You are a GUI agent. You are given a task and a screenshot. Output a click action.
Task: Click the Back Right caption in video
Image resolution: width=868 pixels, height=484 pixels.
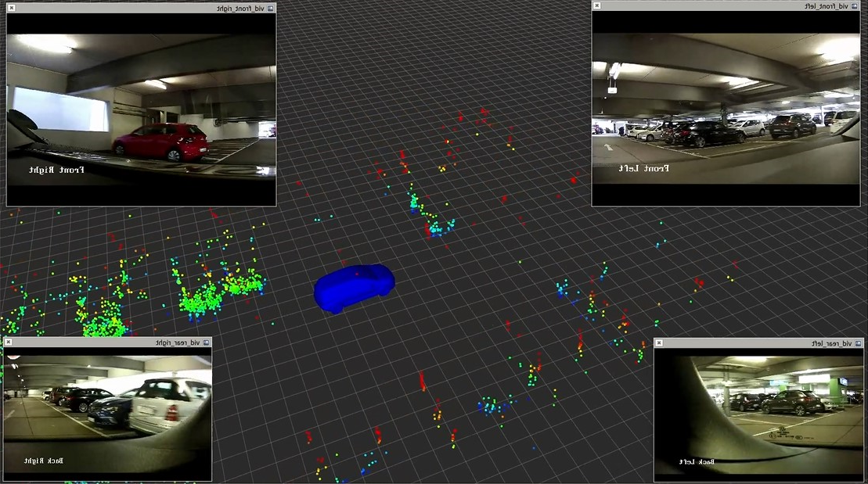point(43,461)
